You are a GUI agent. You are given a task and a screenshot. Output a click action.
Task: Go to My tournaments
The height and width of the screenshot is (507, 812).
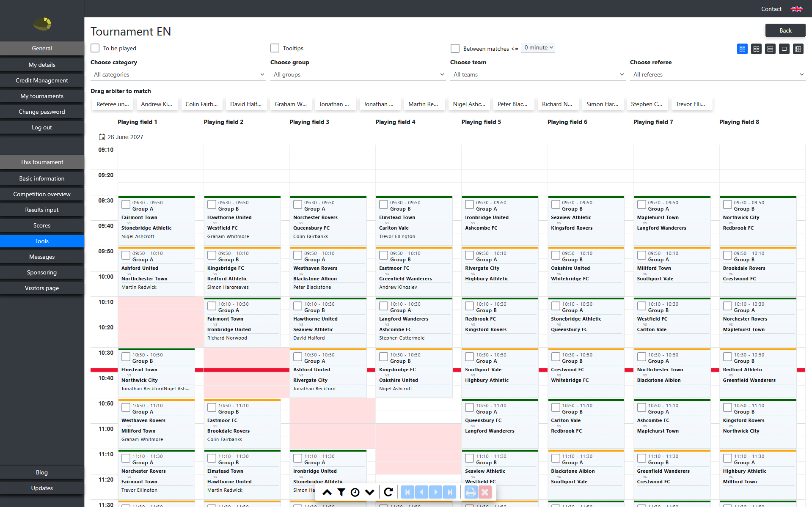(x=42, y=96)
